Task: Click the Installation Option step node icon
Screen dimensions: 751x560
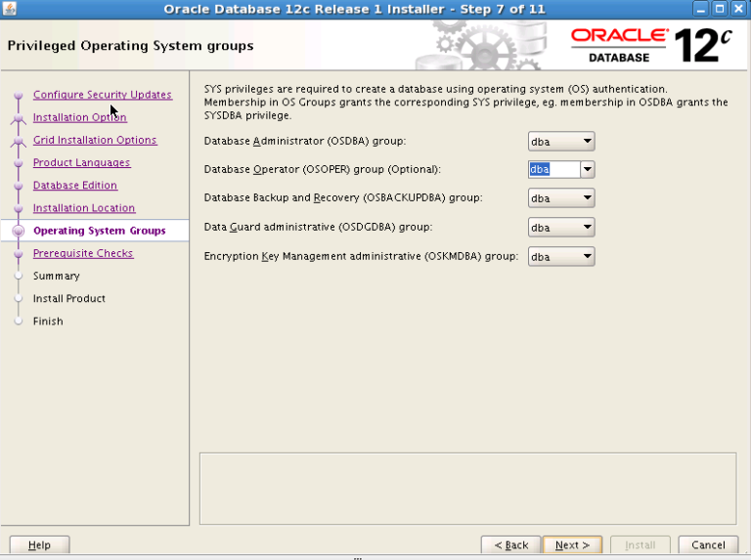Action: (x=19, y=117)
